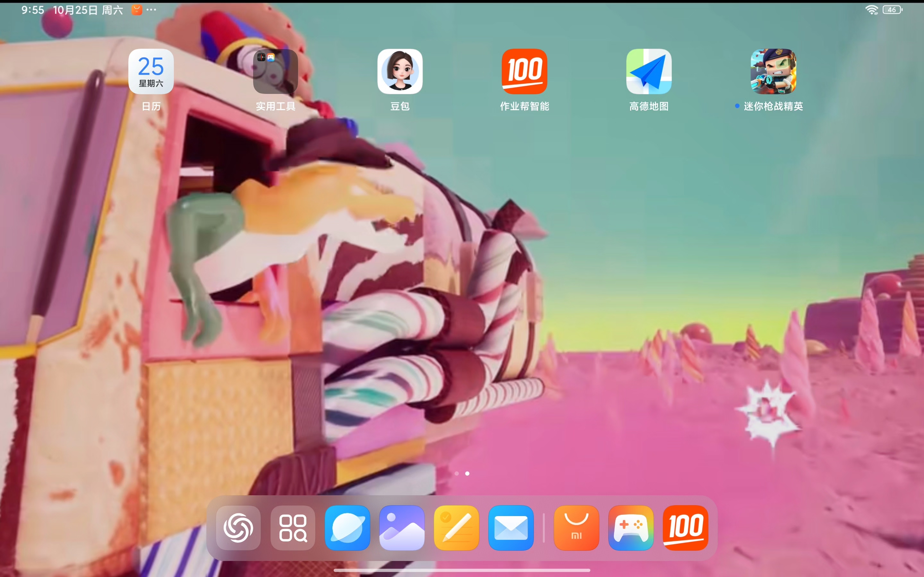Open the 迷你枪战精英 game
Viewport: 924px width, 577px height.
(773, 71)
